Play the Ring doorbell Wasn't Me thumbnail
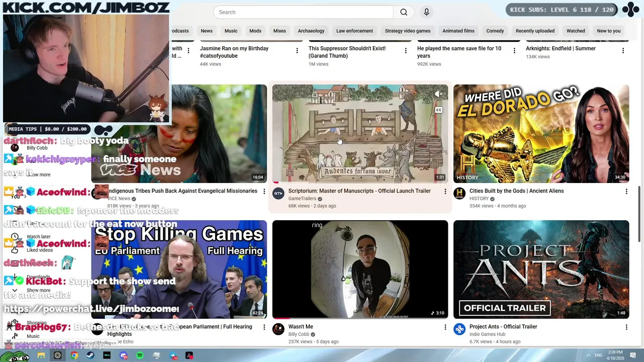Screen dimensions: 644x362 (360, 269)
